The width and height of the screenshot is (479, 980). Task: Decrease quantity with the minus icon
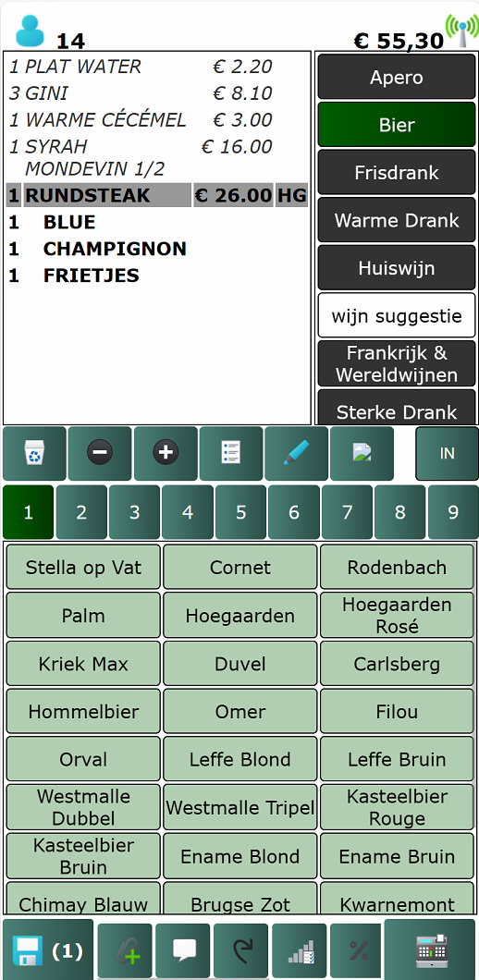pos(100,453)
